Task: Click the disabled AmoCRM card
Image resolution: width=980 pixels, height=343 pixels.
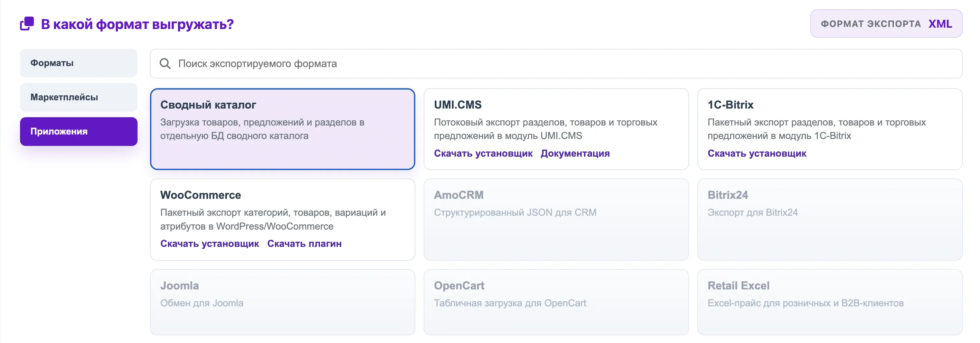Action: tap(556, 220)
